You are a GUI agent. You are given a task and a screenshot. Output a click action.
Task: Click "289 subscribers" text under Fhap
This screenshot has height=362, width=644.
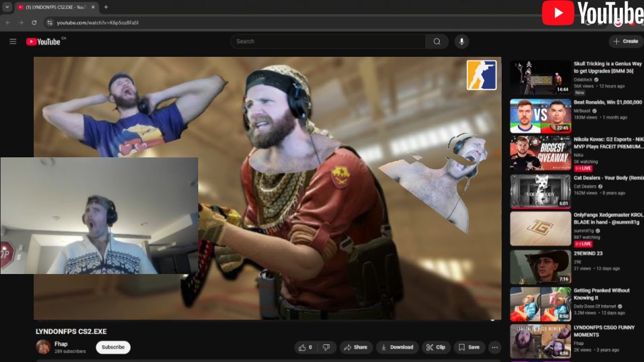(70, 351)
